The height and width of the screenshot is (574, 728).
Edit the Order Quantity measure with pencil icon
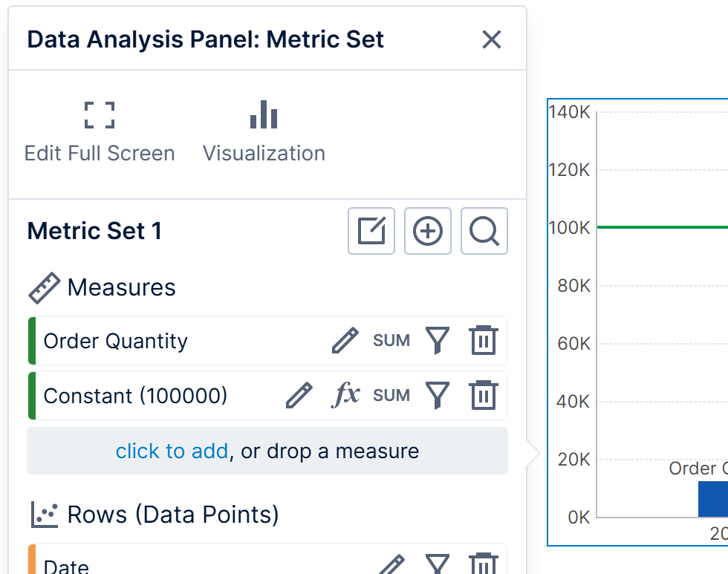(345, 341)
